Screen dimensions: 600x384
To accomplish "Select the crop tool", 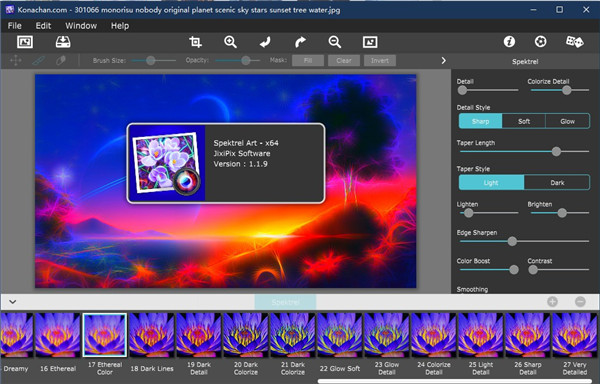I will click(x=195, y=42).
